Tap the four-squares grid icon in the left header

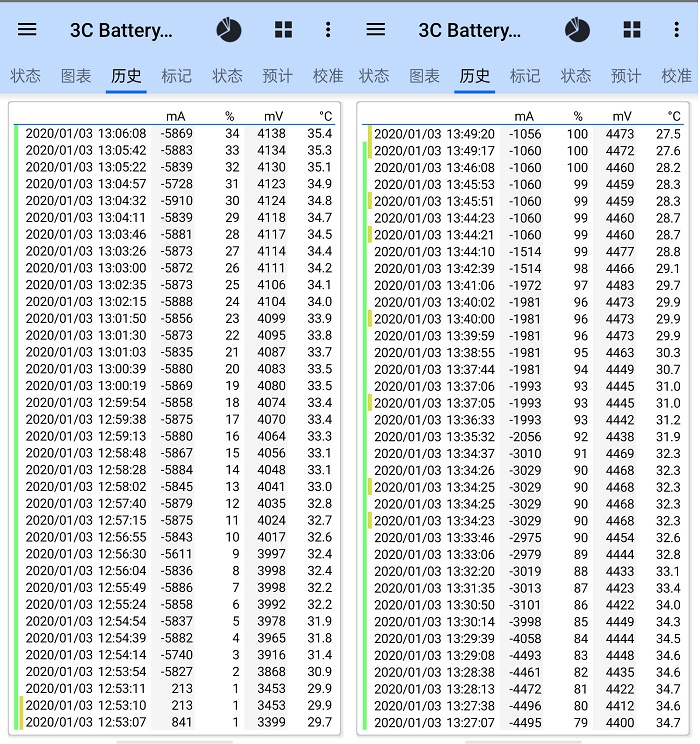[x=284, y=30]
